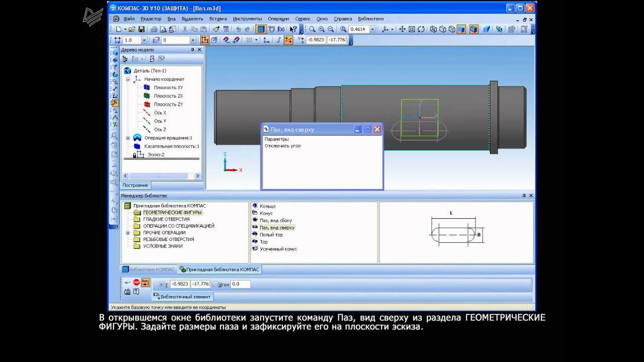The height and width of the screenshot is (362, 644).
Task: Click the Rotate view icon
Action: 421,29
